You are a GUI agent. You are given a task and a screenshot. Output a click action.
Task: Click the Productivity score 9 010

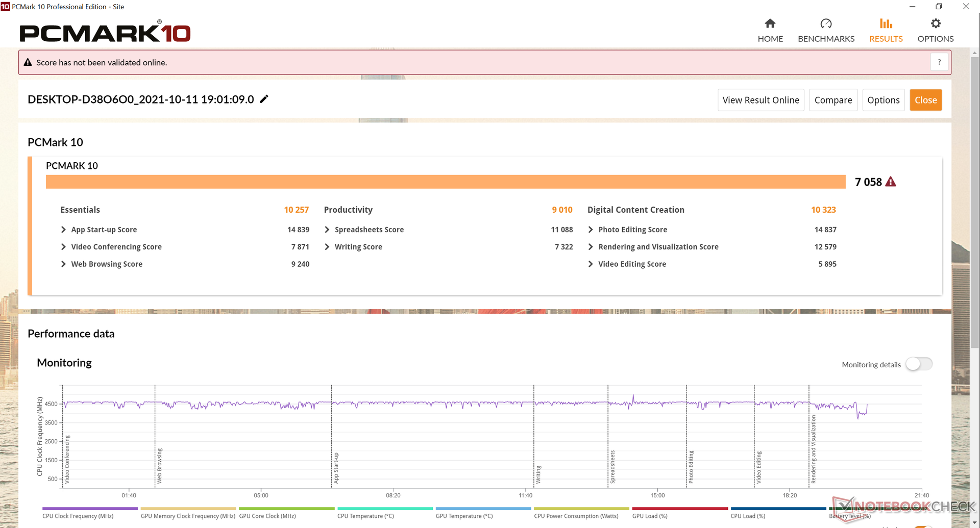tap(562, 210)
